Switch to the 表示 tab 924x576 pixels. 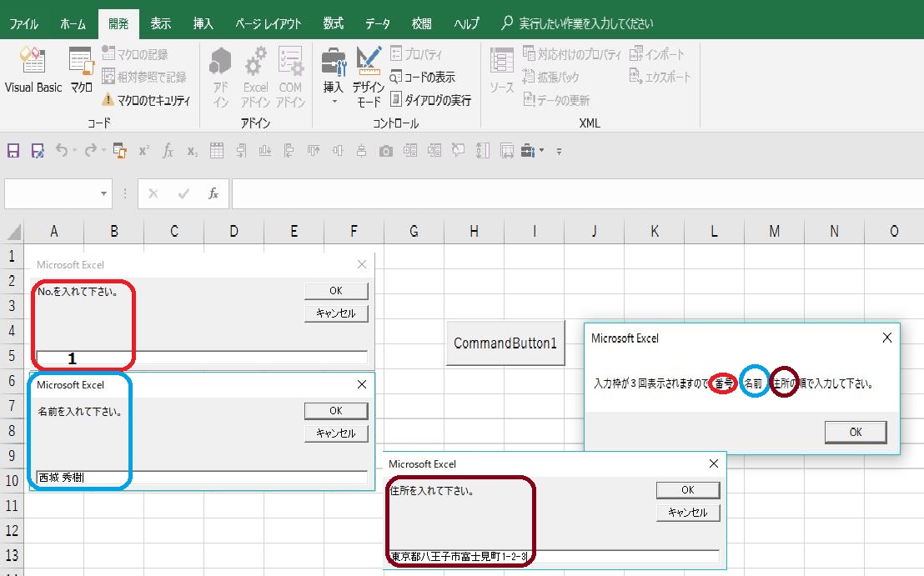coord(160,23)
